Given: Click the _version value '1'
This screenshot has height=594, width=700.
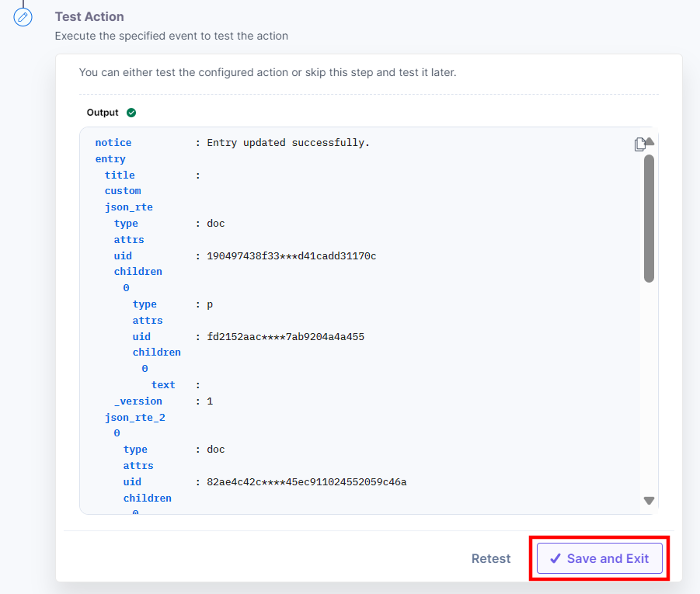Looking at the screenshot, I should pos(210,401).
